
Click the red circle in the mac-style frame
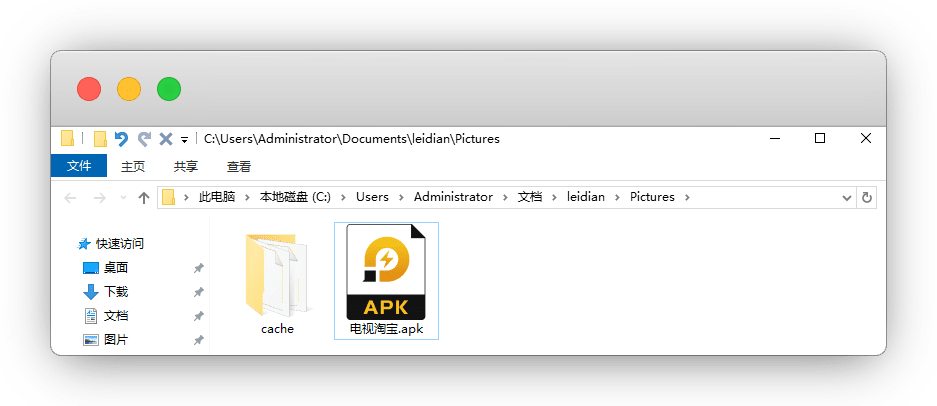(x=89, y=89)
